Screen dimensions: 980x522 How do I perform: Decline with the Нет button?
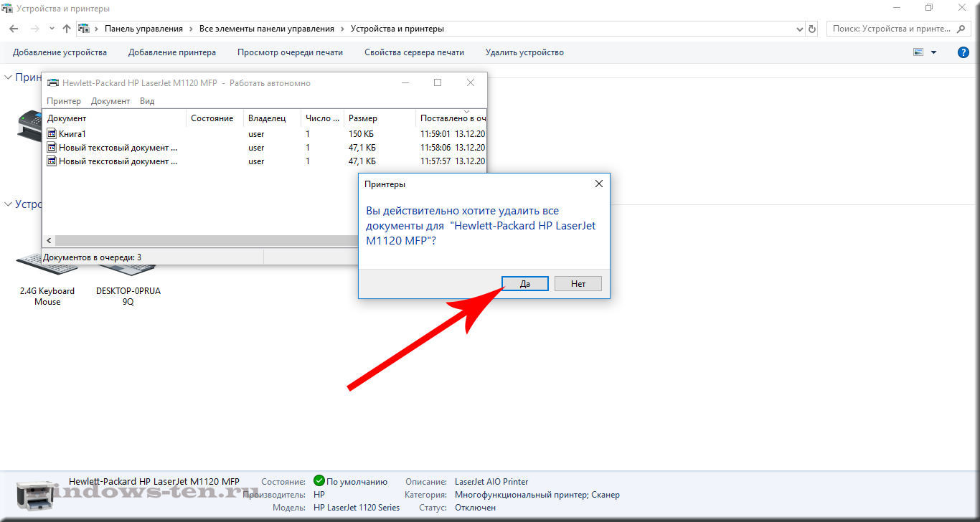[x=578, y=283]
